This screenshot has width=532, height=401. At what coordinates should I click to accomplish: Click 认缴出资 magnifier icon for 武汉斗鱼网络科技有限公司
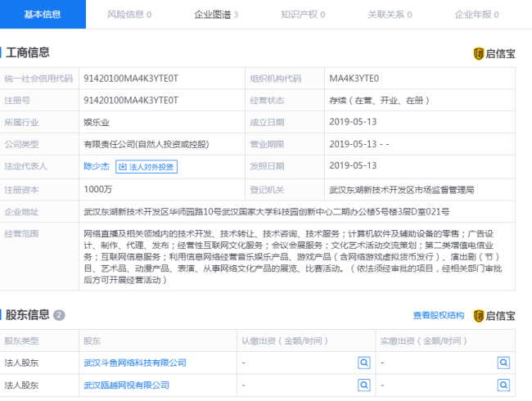(x=364, y=363)
